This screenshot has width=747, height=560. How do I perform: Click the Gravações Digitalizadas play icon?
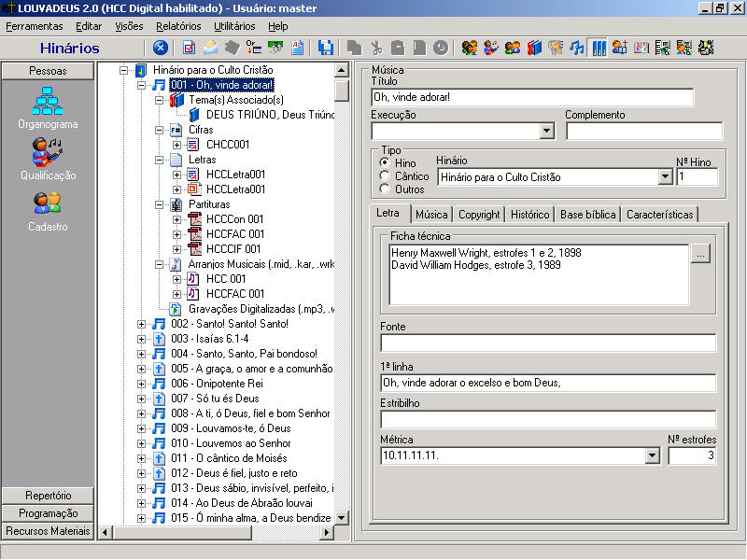click(176, 309)
